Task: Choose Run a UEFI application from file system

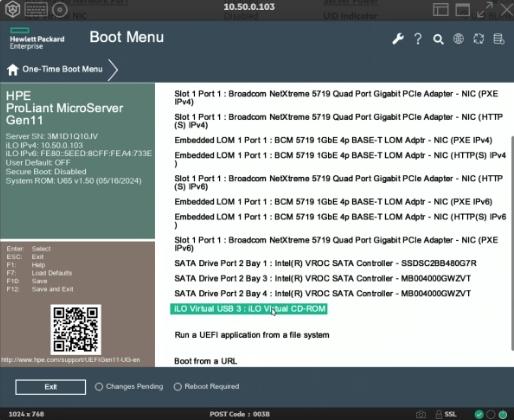Action: pyautogui.click(x=252, y=335)
